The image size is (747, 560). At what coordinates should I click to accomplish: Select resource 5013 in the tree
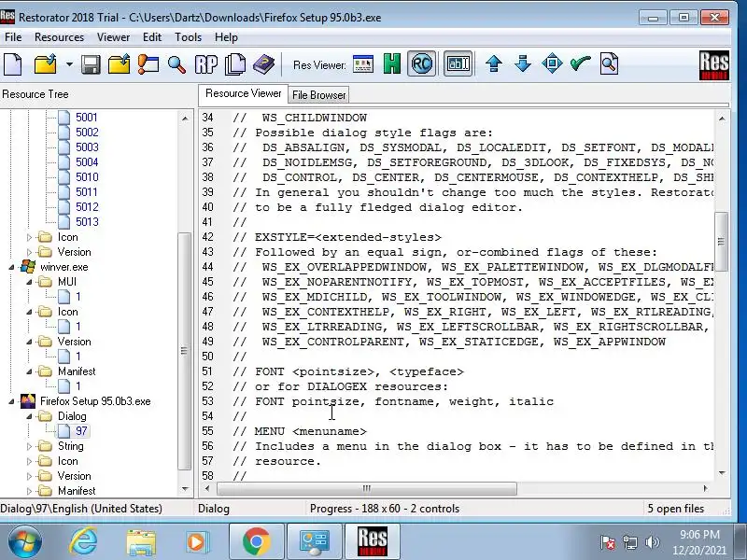(87, 222)
